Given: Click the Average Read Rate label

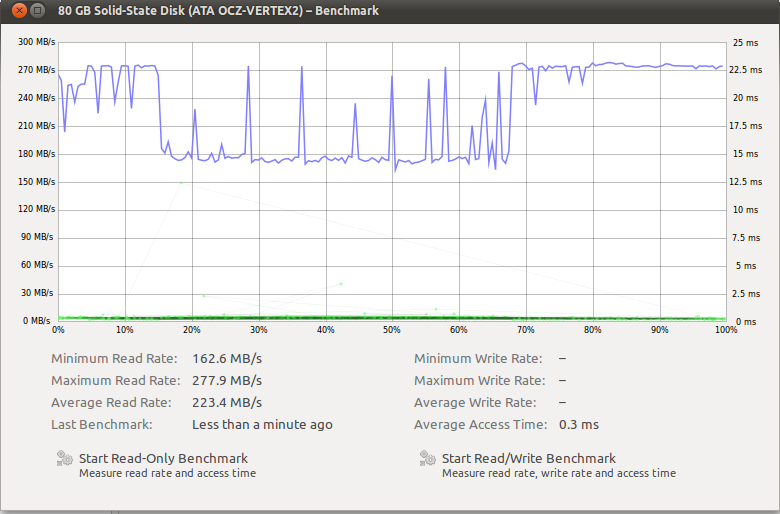Looking at the screenshot, I should click(111, 403).
